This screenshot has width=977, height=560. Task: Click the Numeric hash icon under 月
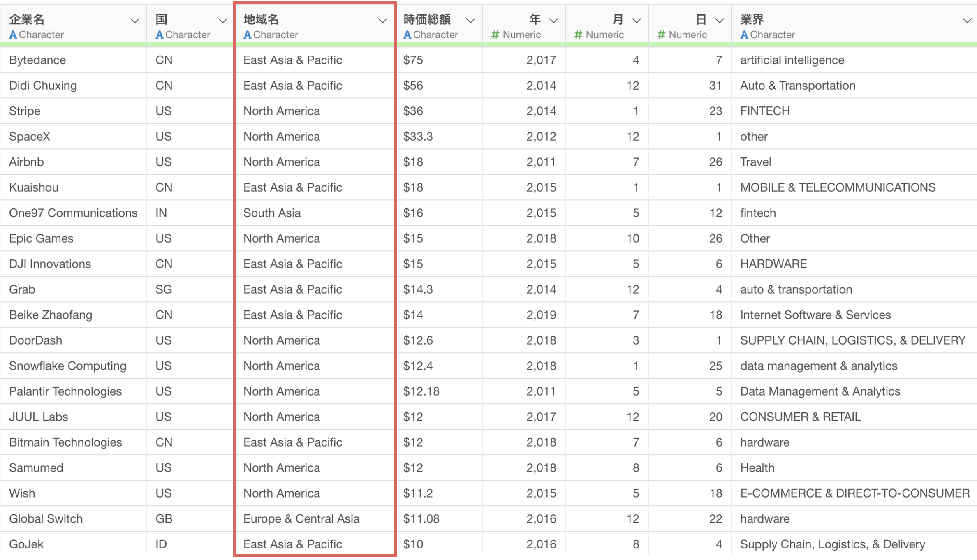[579, 35]
